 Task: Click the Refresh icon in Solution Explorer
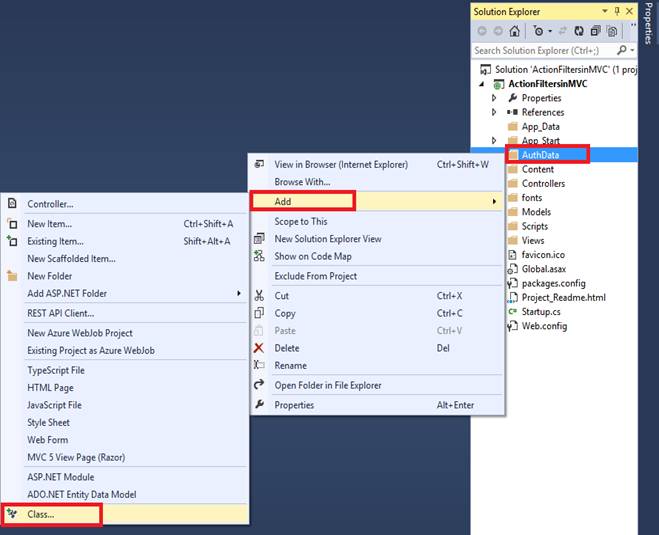click(577, 31)
